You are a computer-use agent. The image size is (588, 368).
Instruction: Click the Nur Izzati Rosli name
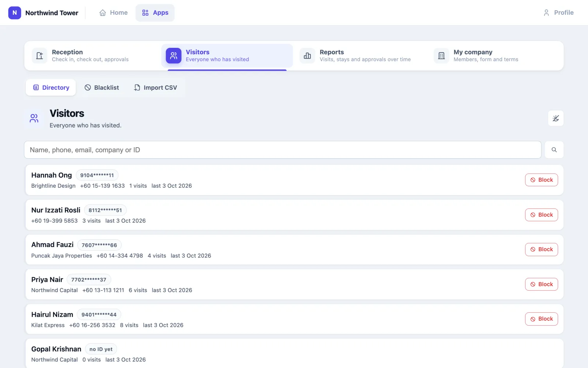click(x=56, y=210)
